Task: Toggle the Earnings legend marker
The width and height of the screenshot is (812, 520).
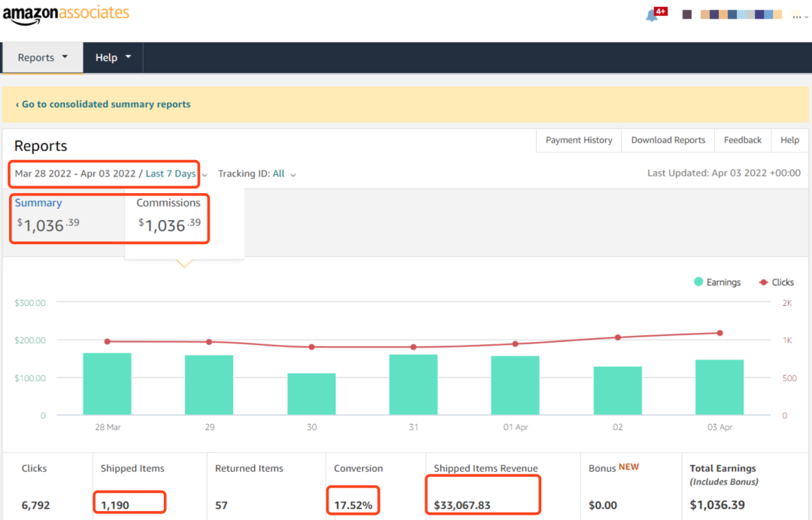Action: coord(698,282)
